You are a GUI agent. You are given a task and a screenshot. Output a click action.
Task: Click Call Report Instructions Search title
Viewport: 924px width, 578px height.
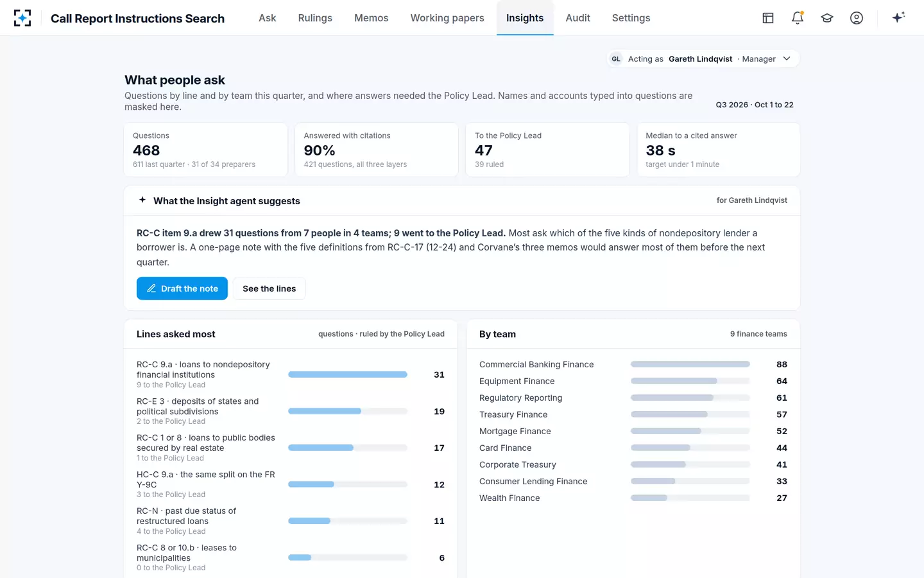138,19
